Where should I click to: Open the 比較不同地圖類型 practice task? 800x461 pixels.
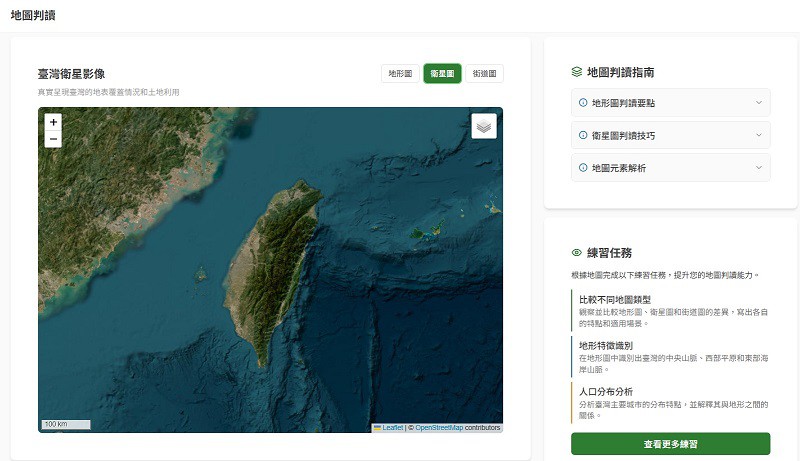pyautogui.click(x=670, y=311)
